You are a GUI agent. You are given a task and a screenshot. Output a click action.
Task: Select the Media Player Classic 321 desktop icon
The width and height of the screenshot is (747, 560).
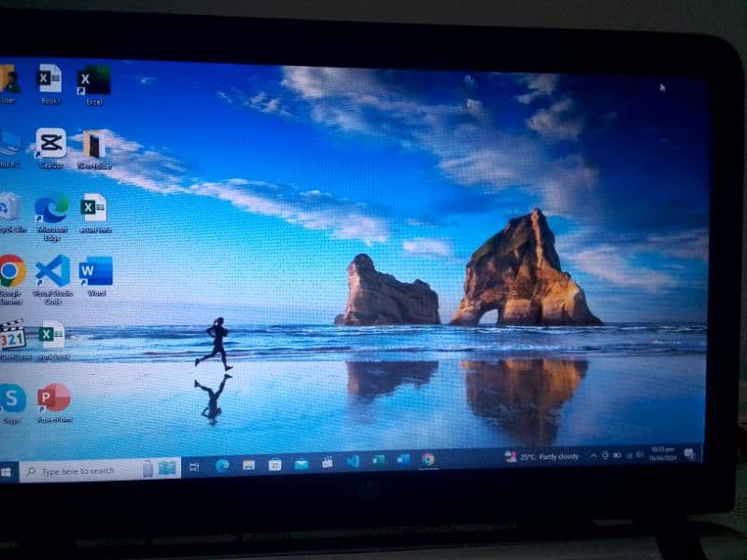click(x=13, y=339)
